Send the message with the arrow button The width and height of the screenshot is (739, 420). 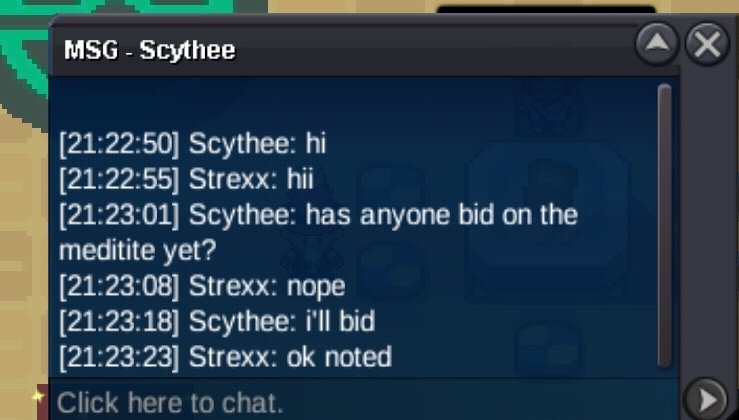coord(707,400)
